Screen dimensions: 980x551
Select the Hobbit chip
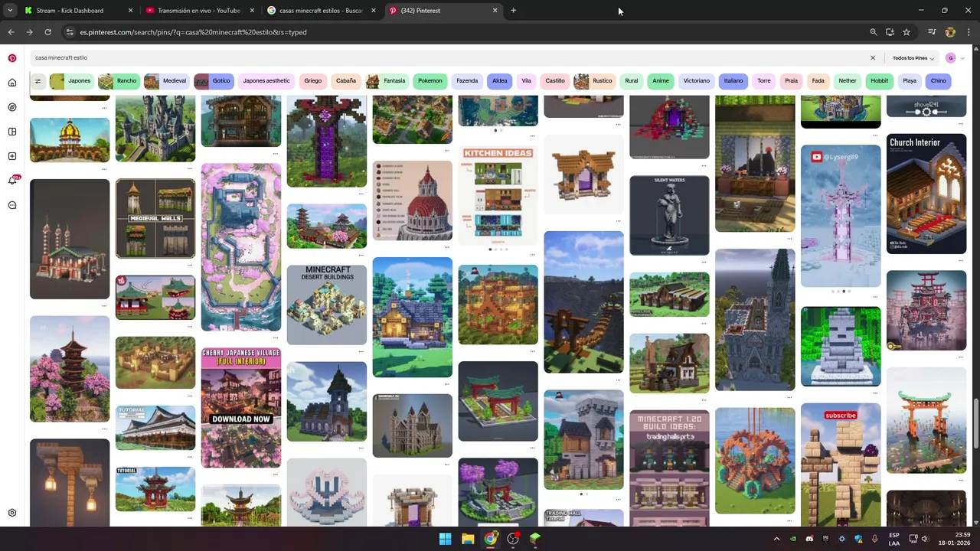(880, 81)
